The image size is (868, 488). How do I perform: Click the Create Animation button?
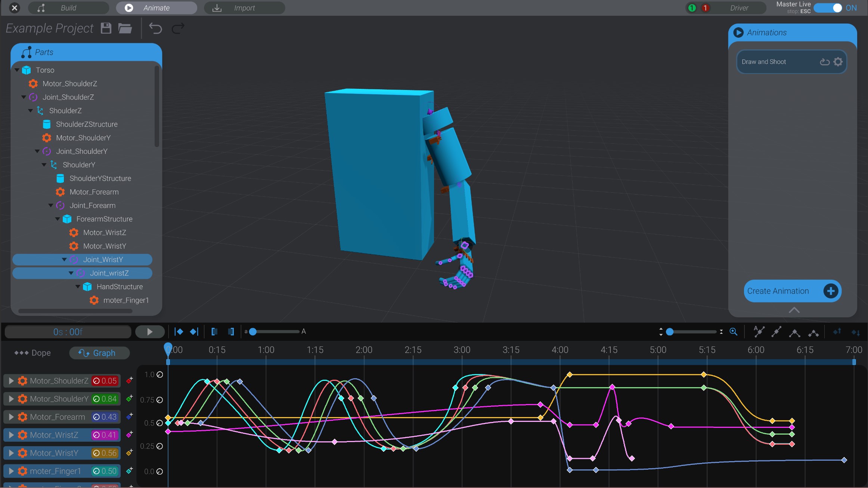click(793, 291)
